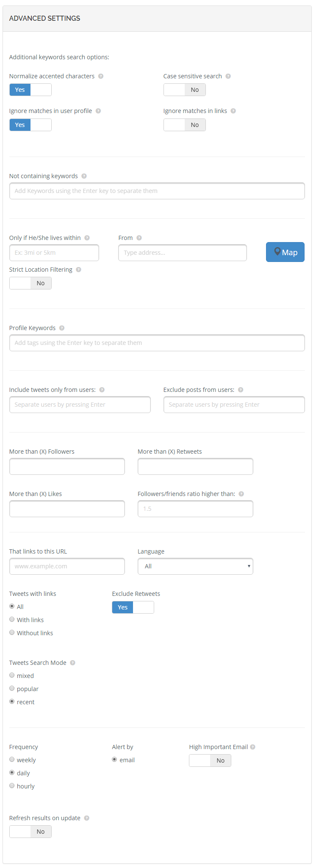Screen dimensions: 316x868
Task: Open the Map button
Action: click(x=285, y=252)
